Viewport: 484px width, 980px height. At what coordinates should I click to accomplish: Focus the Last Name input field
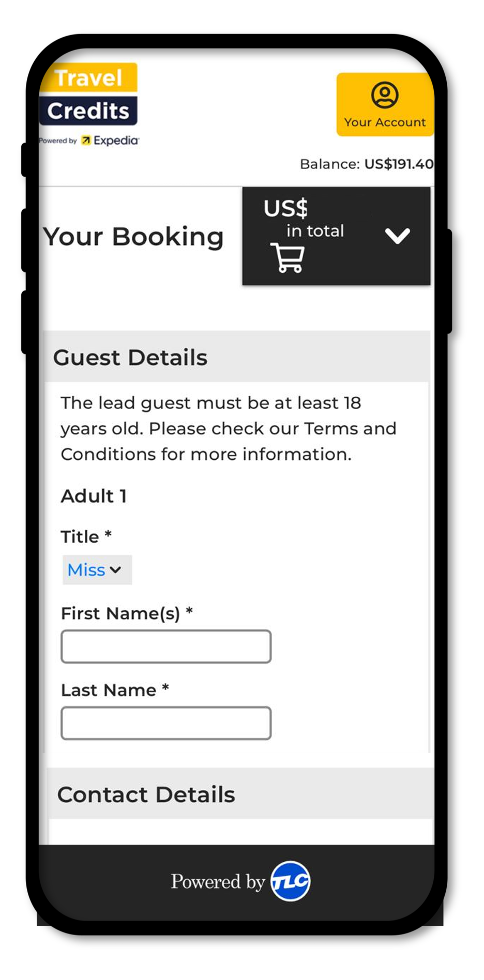tap(166, 723)
